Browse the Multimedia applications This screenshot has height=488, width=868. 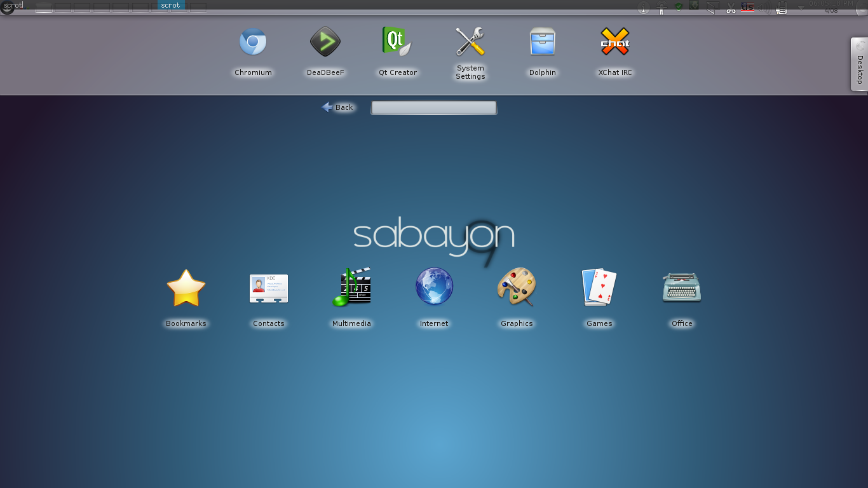pyautogui.click(x=351, y=298)
